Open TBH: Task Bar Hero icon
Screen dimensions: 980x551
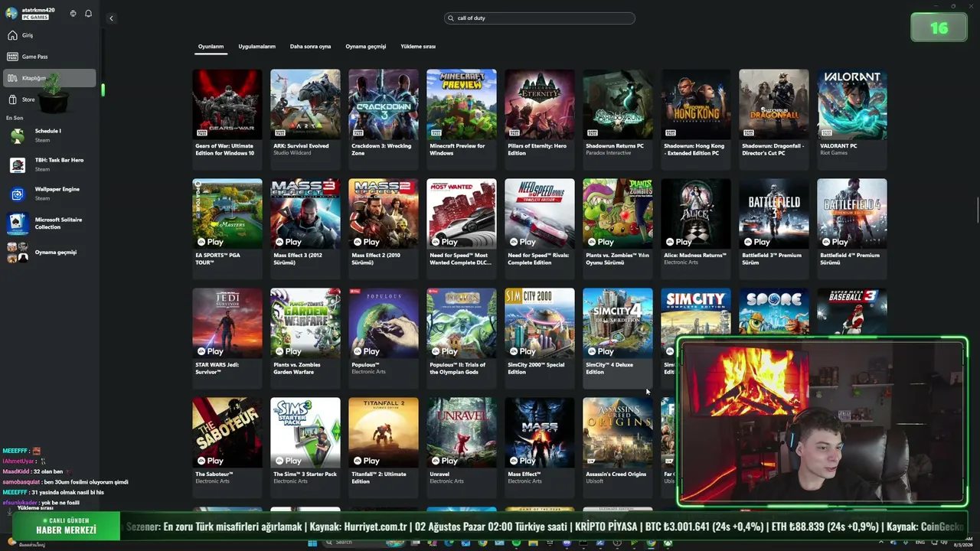click(x=17, y=165)
